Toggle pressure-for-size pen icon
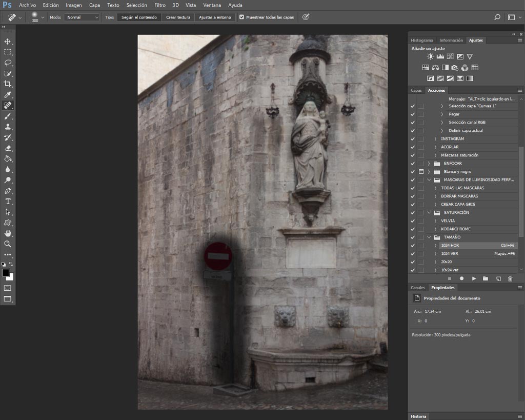The height and width of the screenshot is (420, 525). point(306,17)
